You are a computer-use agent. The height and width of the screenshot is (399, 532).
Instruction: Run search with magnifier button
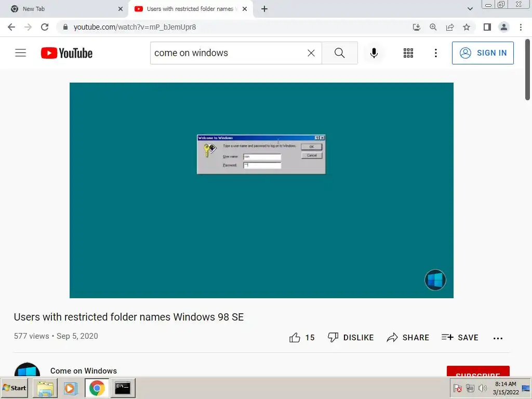tap(340, 53)
